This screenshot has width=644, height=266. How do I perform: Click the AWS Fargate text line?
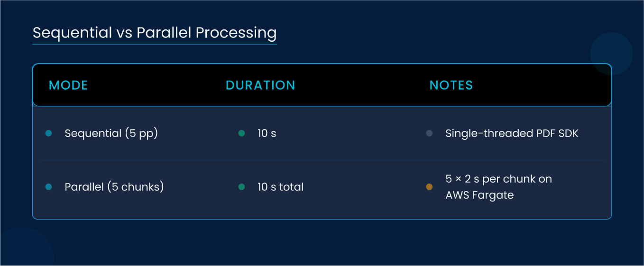(x=479, y=195)
